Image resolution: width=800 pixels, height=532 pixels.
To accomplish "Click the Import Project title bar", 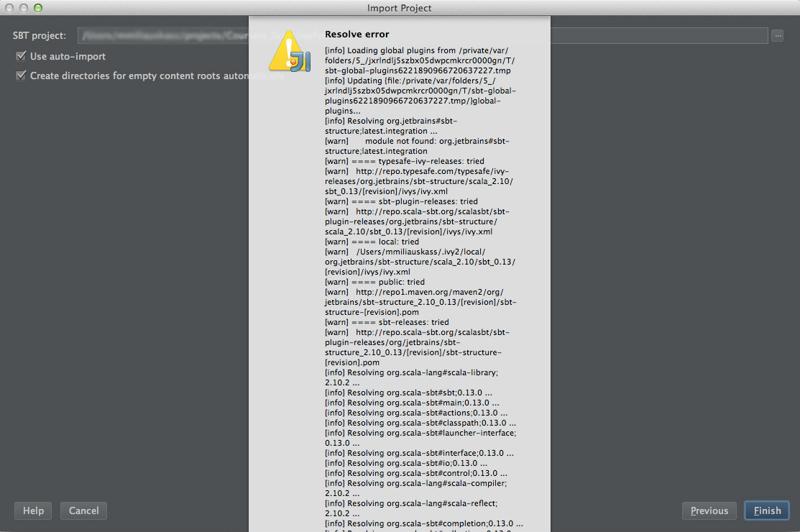I will pos(400,8).
